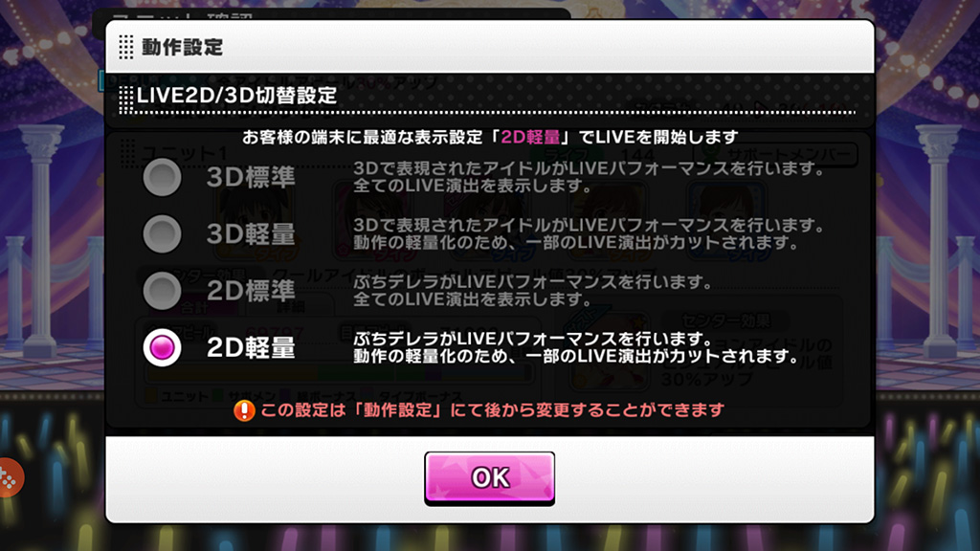Click the red notice about changing settings later

pyautogui.click(x=493, y=410)
